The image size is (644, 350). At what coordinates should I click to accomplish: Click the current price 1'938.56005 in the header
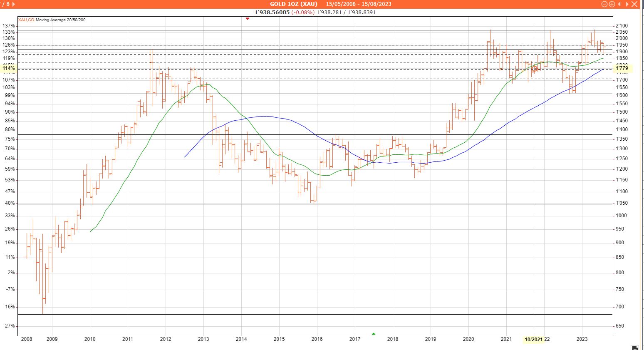coord(272,12)
